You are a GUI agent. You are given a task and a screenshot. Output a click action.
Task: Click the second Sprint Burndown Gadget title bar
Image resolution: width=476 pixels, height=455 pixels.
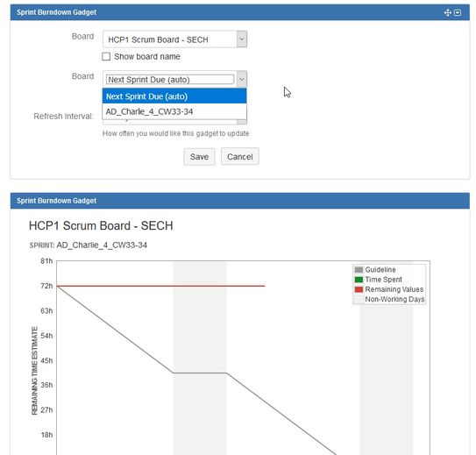(x=240, y=201)
